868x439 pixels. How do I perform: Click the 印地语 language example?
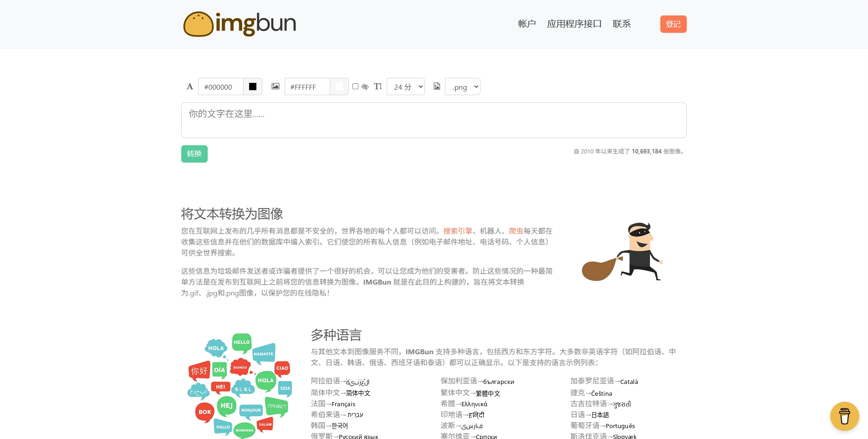463,415
